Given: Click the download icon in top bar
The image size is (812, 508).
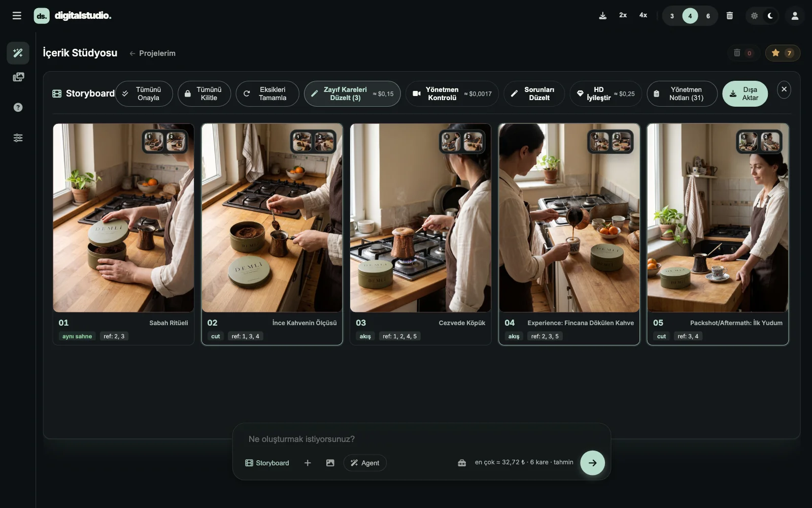Looking at the screenshot, I should 602,16.
